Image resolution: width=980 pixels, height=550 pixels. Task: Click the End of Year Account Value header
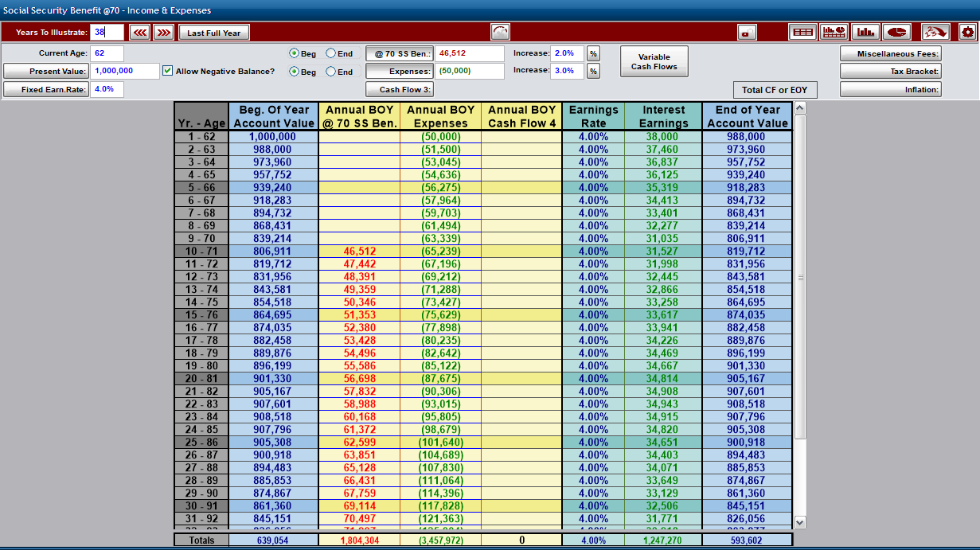click(x=748, y=116)
